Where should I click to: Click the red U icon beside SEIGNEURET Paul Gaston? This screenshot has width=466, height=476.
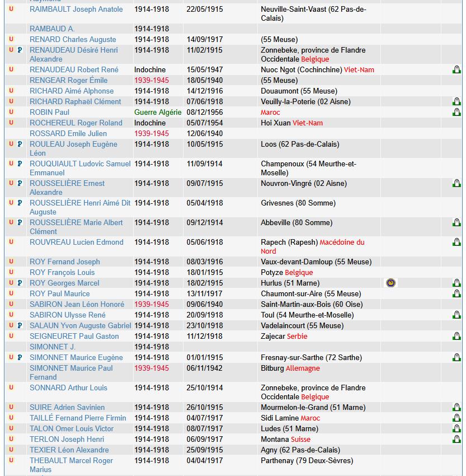tap(11, 337)
